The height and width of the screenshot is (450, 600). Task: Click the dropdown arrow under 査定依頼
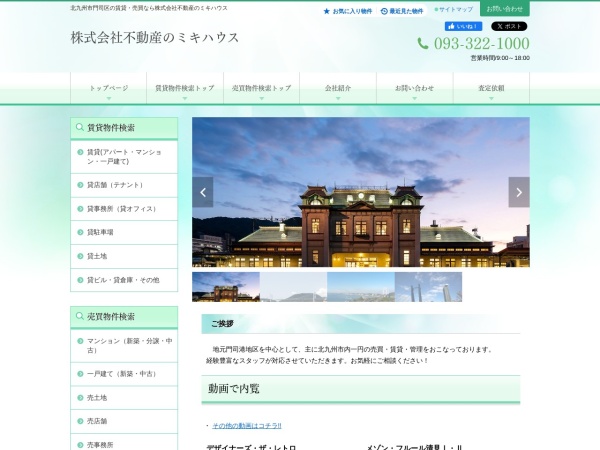tap(491, 99)
